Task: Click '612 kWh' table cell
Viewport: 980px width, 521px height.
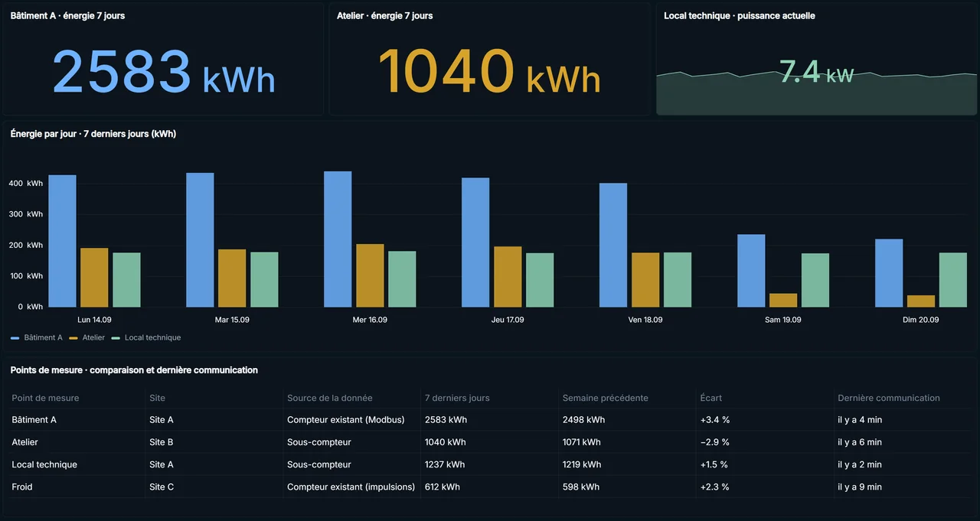Action: pos(443,487)
